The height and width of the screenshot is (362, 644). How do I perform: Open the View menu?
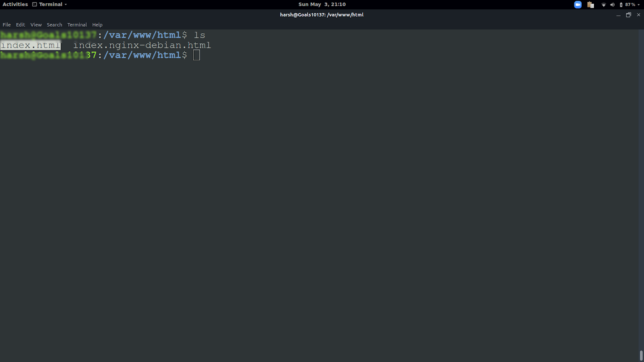point(36,25)
